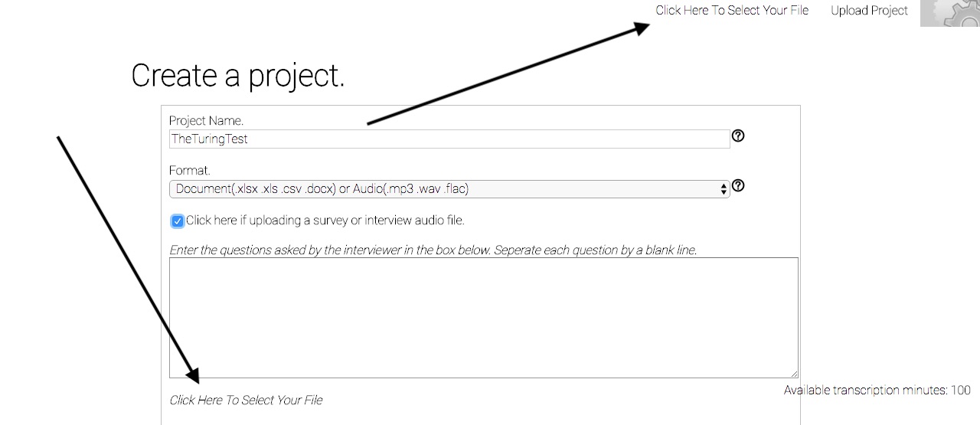Click Upload Project in the top bar
The image size is (980, 425).
869,11
